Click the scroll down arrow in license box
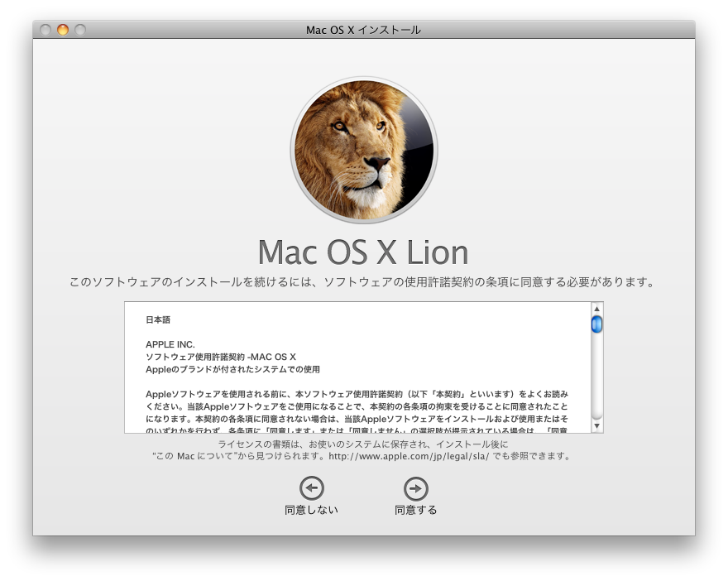 click(597, 425)
